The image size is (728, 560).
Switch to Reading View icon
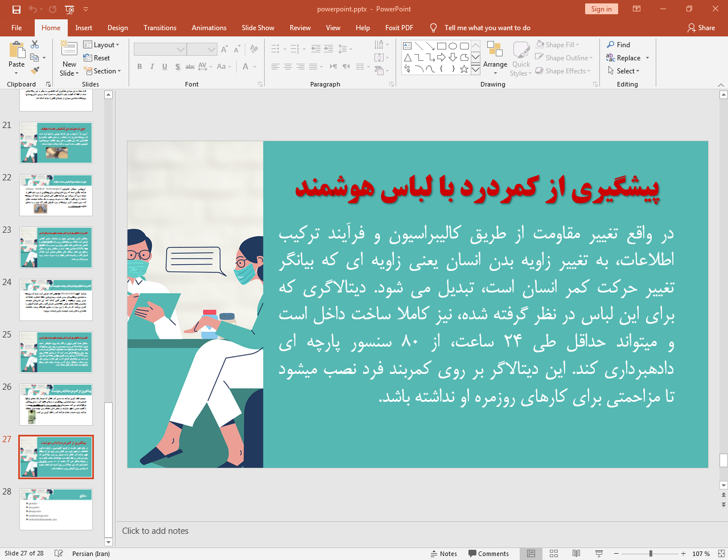[576, 554]
